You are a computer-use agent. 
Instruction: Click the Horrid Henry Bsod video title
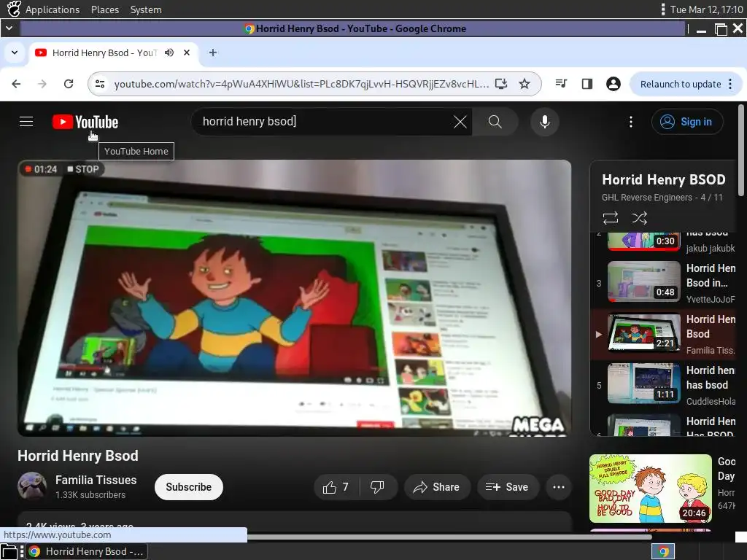(x=78, y=456)
